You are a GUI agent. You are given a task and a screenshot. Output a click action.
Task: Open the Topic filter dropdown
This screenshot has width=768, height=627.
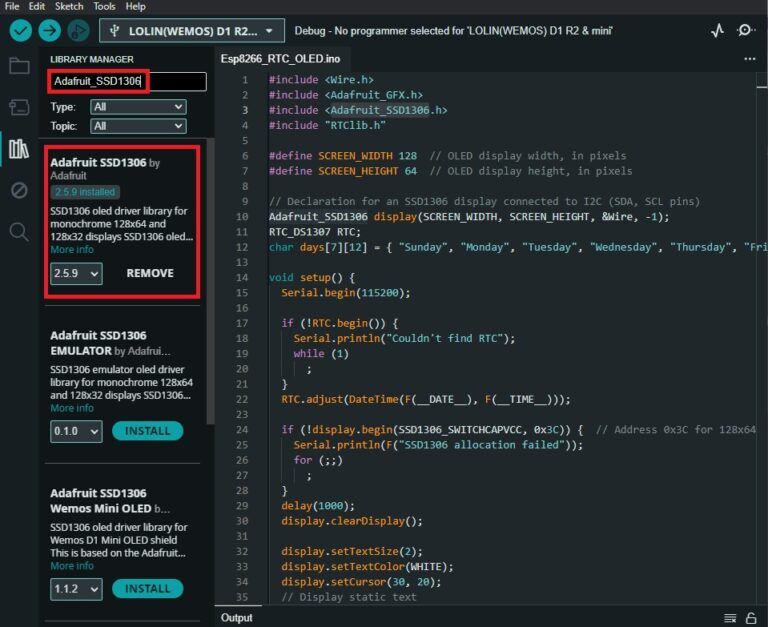tap(138, 126)
